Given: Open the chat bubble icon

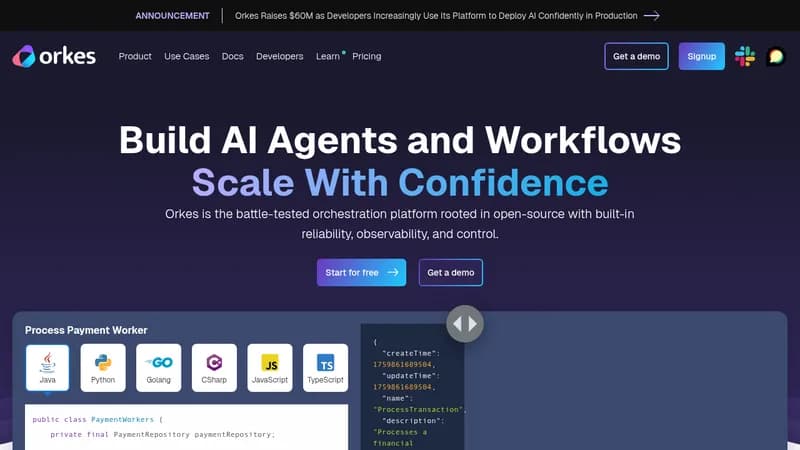Looking at the screenshot, I should tap(776, 56).
